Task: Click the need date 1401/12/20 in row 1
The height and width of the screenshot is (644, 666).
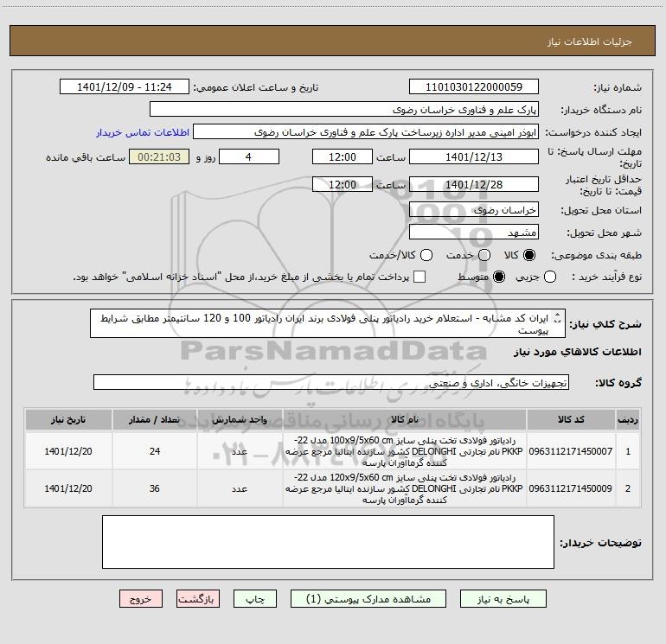Action: click(x=68, y=451)
